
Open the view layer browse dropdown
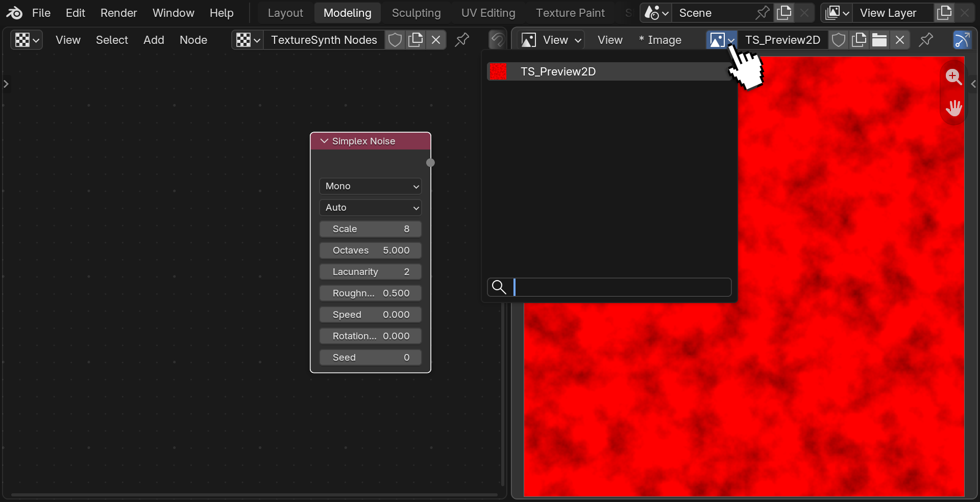(x=837, y=13)
